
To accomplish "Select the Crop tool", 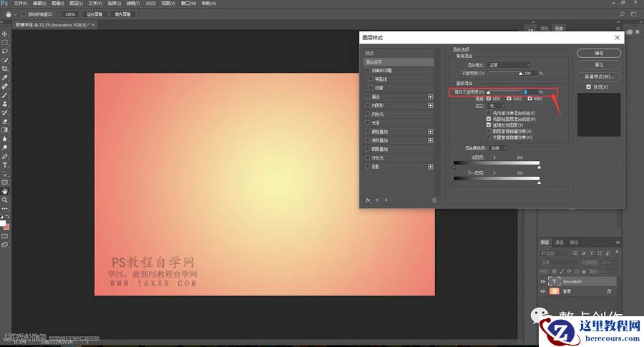I will 5,69.
